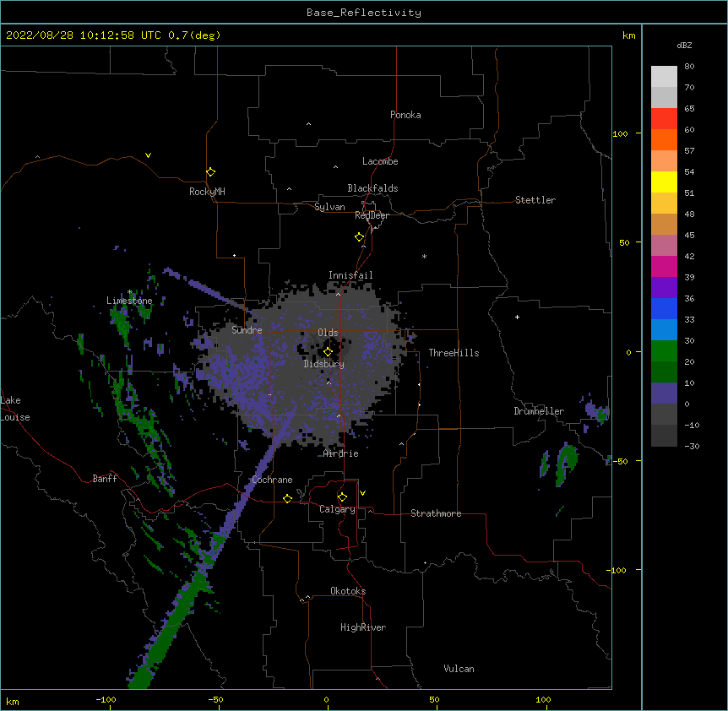Viewport: 728px width, 711px height.
Task: Click the -100 tick on the bottom axis
Action: point(106,699)
